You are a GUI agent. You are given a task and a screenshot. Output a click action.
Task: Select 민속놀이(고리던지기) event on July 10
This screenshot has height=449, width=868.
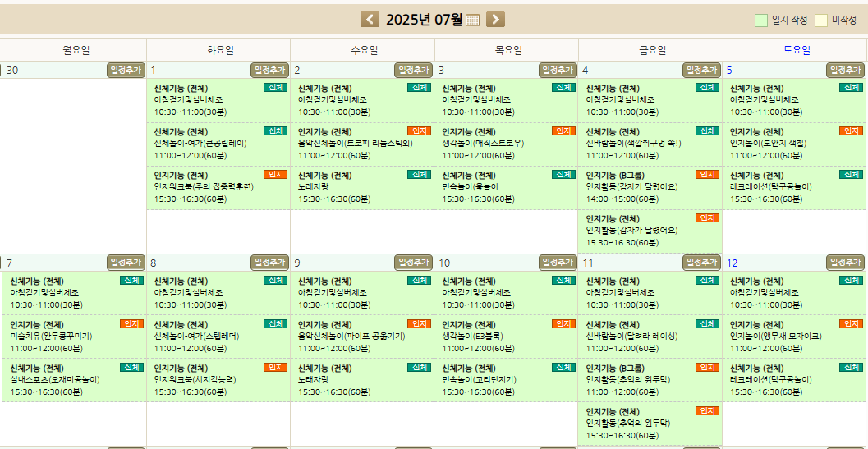click(x=479, y=380)
